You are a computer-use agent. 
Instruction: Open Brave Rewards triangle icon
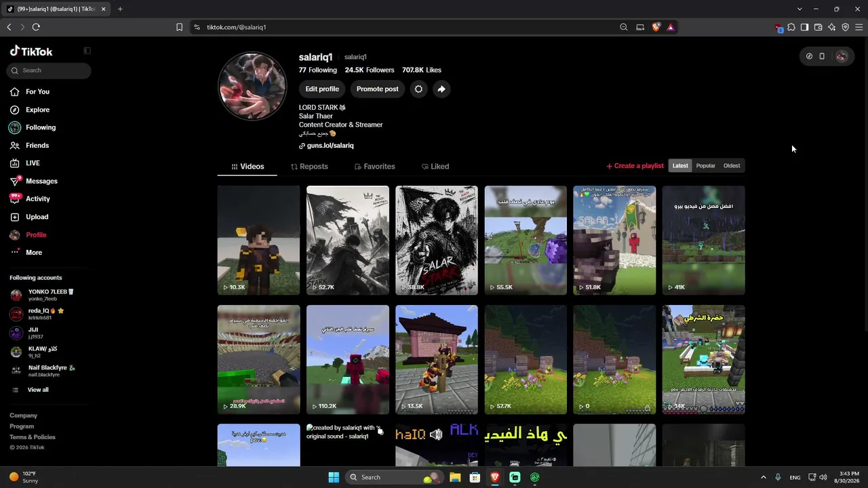click(x=671, y=27)
